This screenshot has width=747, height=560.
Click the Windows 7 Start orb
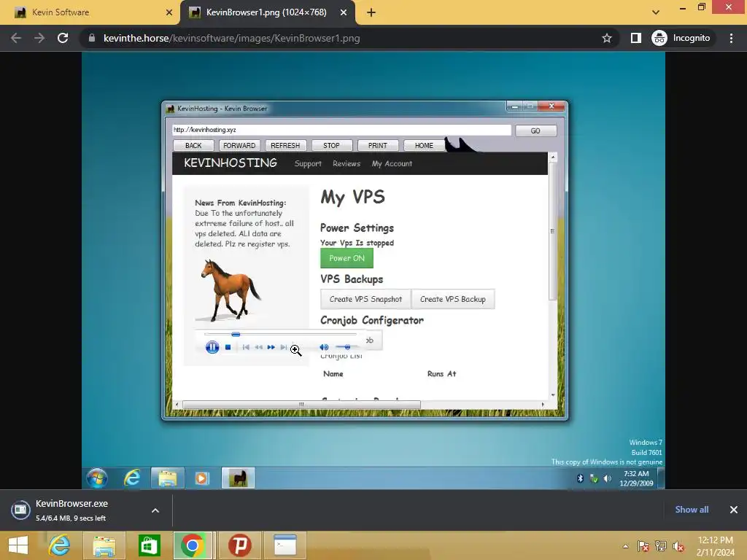coord(97,478)
